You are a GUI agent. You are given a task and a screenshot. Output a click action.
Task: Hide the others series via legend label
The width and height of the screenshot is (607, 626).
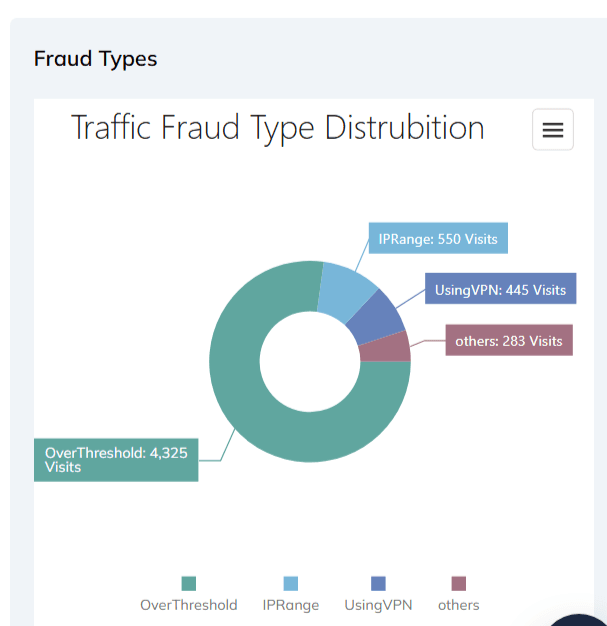459,605
